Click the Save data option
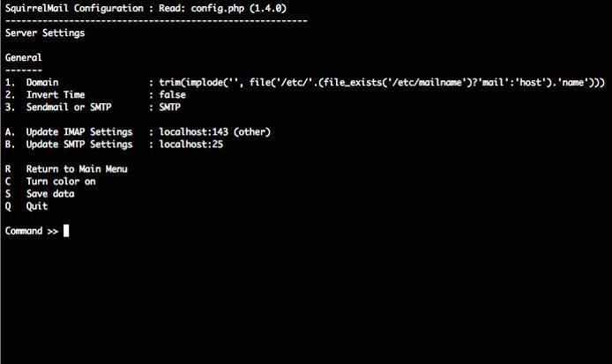This screenshot has width=612, height=364. click(50, 193)
